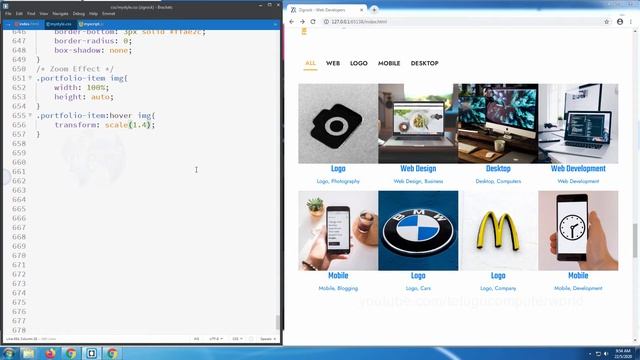This screenshot has width=640, height=360.
Task: Open the Spaces indentation setting in status bar
Action: tap(268, 339)
